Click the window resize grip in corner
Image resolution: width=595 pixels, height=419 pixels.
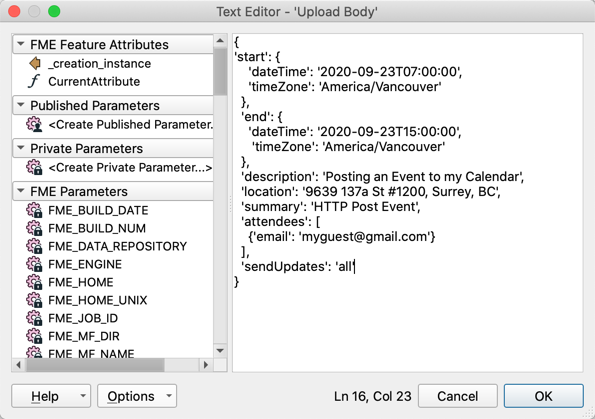point(589,413)
